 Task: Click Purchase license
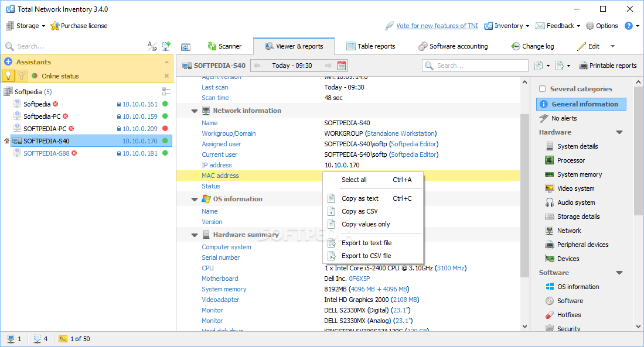(x=79, y=26)
